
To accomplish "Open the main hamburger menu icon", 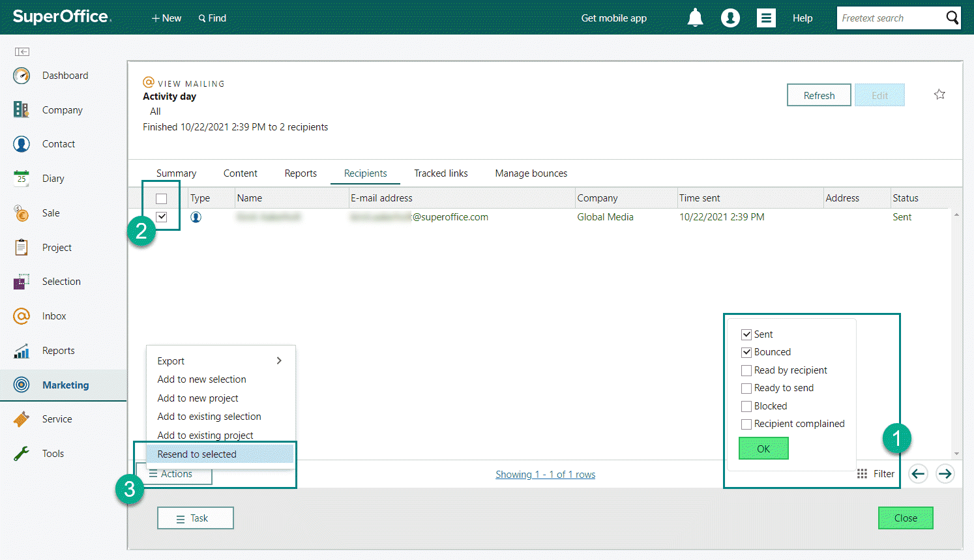I will coord(766,18).
